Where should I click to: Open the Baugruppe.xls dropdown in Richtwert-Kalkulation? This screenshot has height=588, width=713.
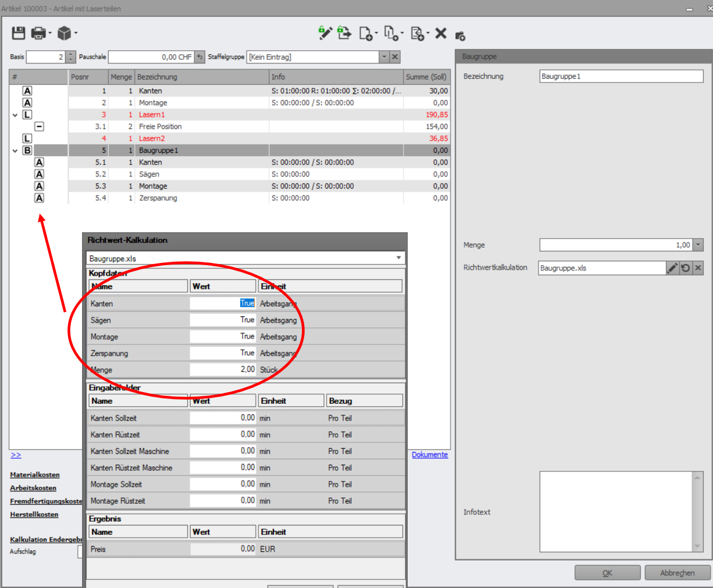[x=399, y=258]
